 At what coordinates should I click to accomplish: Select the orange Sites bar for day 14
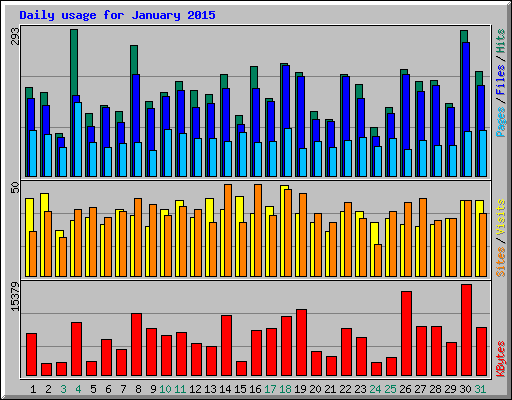pyautogui.click(x=228, y=230)
